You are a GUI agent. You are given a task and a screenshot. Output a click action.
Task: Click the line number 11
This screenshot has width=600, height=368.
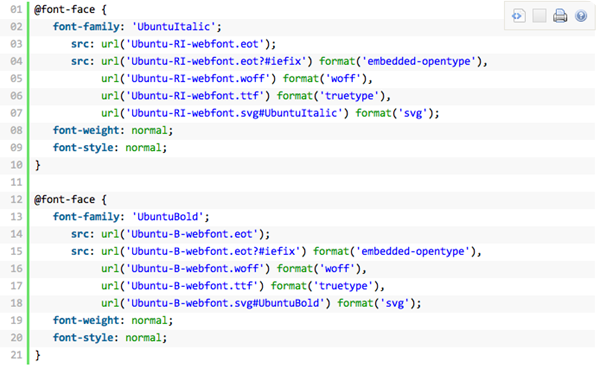(16, 182)
